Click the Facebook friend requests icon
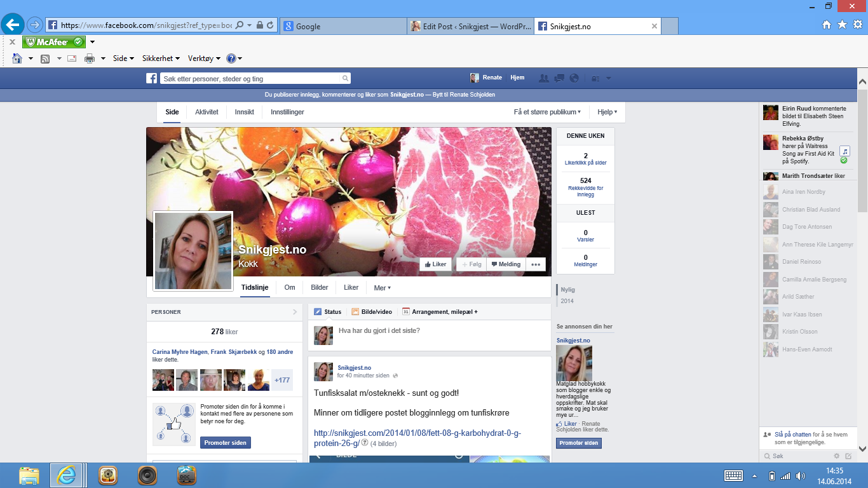The image size is (868, 488). (x=544, y=78)
